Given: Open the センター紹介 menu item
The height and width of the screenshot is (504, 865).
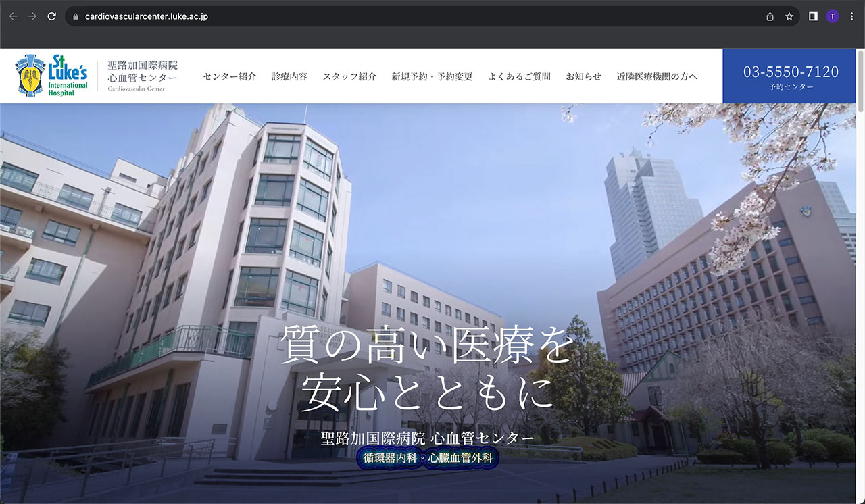Looking at the screenshot, I should [230, 76].
